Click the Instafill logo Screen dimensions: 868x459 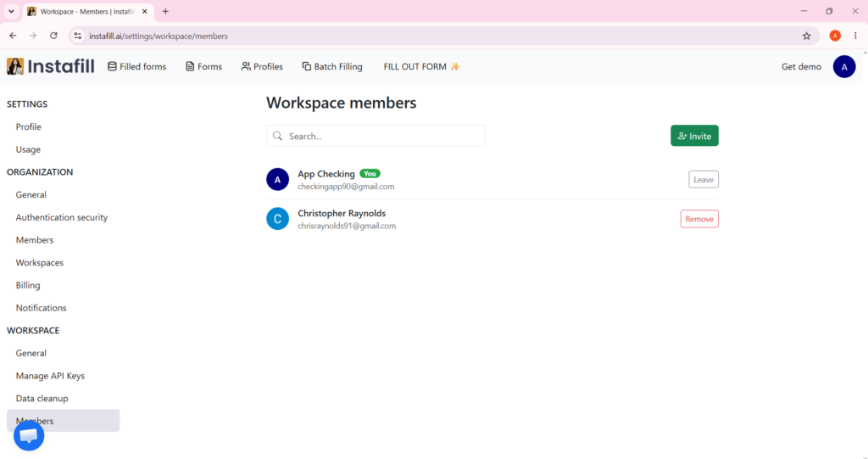point(50,66)
